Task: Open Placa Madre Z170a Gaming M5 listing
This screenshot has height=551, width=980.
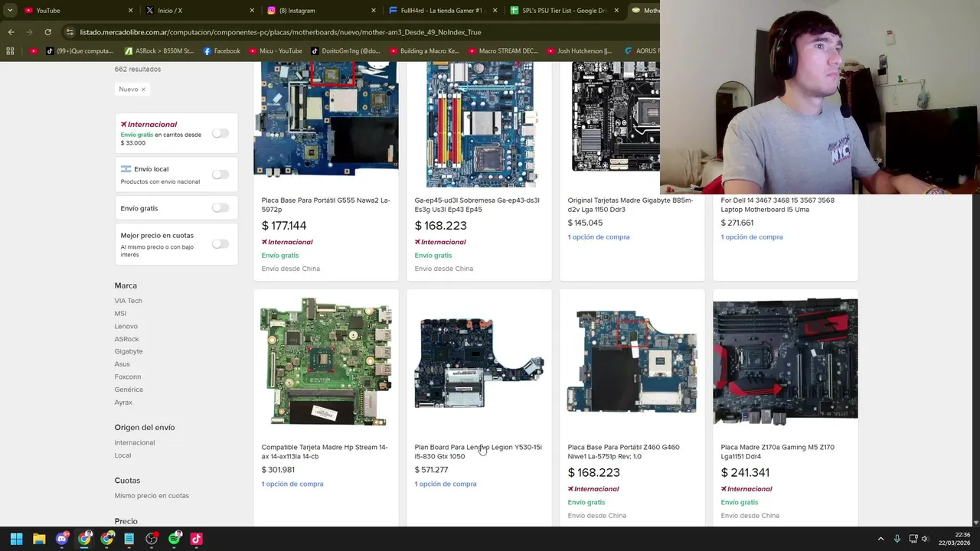Action: coord(777,452)
